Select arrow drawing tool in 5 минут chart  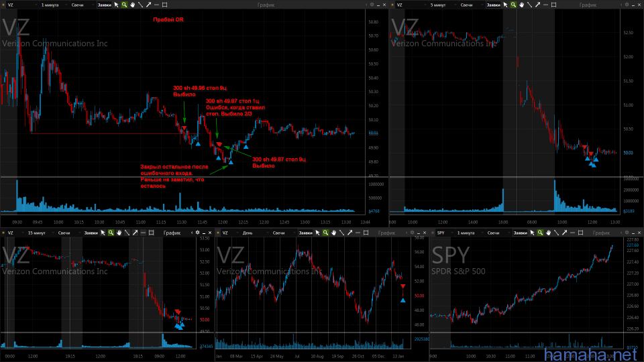537,5
